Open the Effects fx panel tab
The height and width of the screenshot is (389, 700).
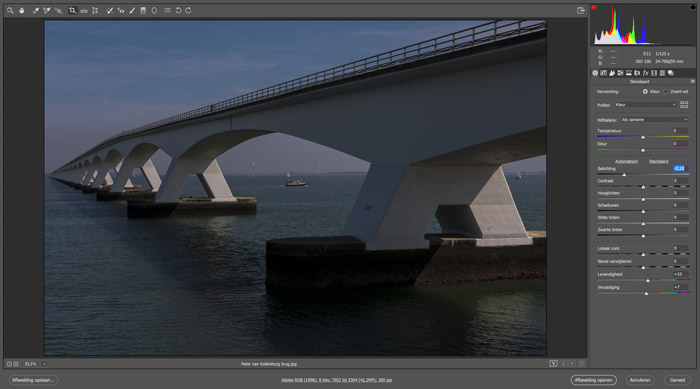coord(646,73)
